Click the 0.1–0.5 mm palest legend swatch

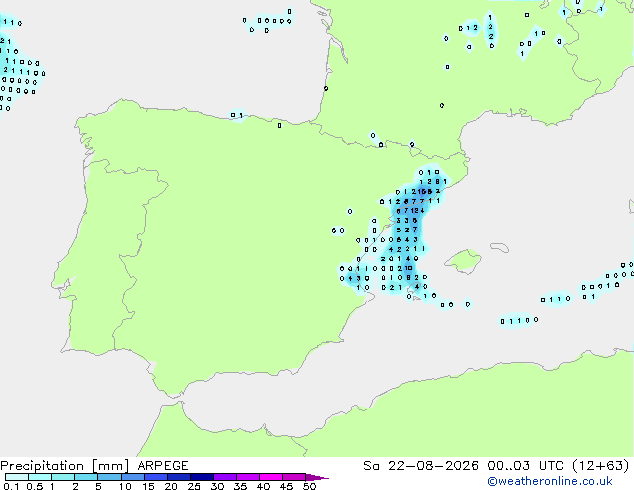click(x=17, y=477)
